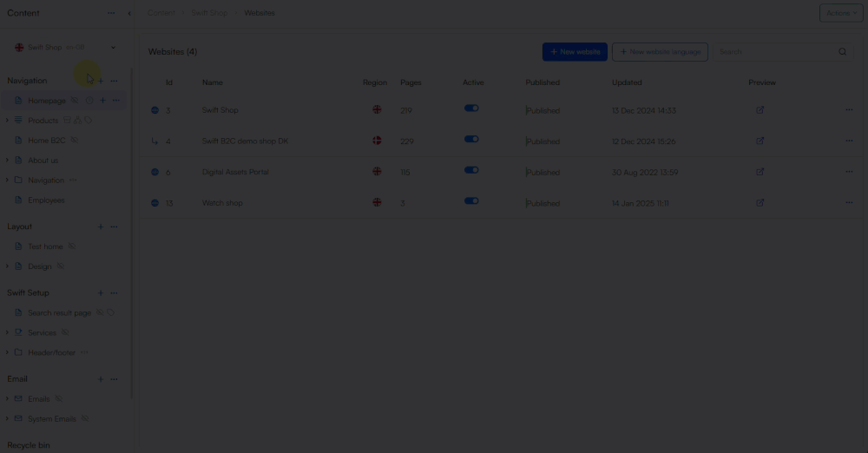Select Employees page in tree
This screenshot has width=868, height=453.
pyautogui.click(x=46, y=200)
